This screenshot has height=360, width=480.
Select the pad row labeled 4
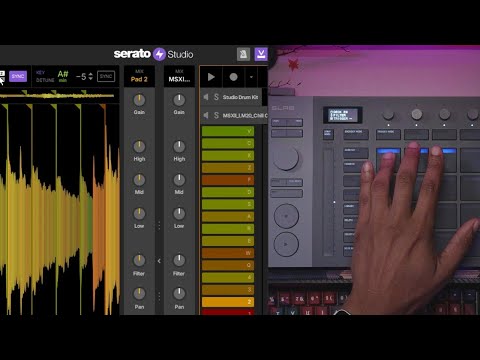coord(228,277)
